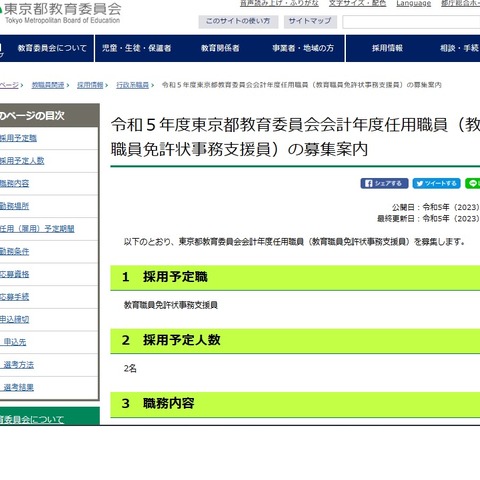Viewport: 480px width, 480px height.
Task: Click the text 教育職員免許状事務支援員 under section 1
Action: pos(171,305)
